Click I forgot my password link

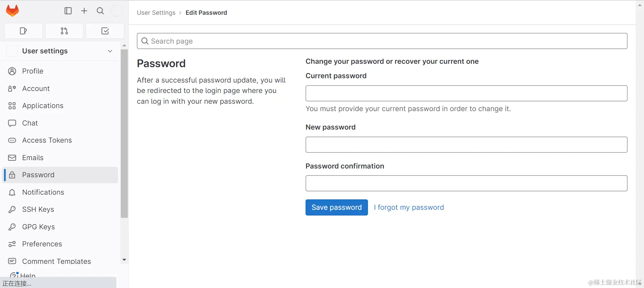(x=409, y=207)
